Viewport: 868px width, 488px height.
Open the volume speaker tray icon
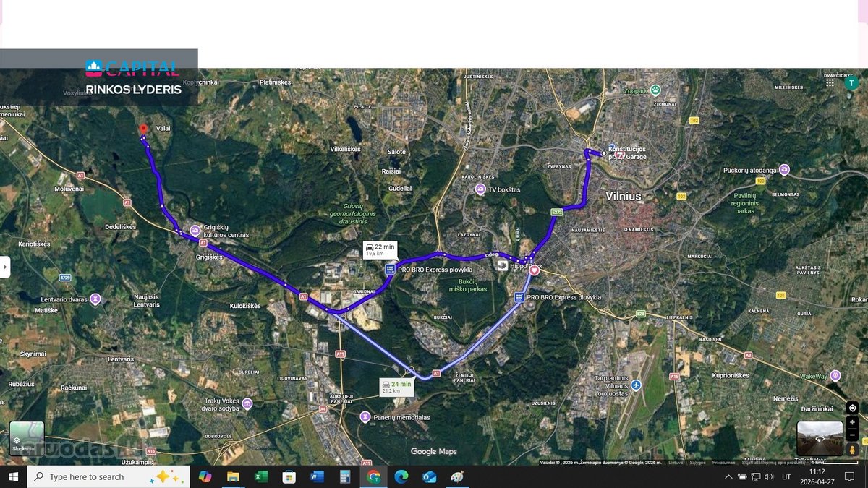point(768,476)
